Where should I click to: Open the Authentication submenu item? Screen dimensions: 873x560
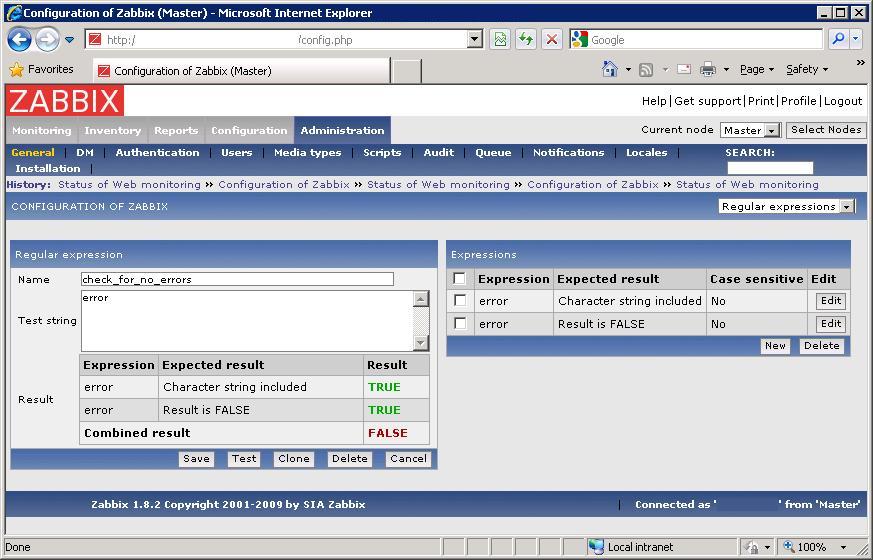point(157,153)
